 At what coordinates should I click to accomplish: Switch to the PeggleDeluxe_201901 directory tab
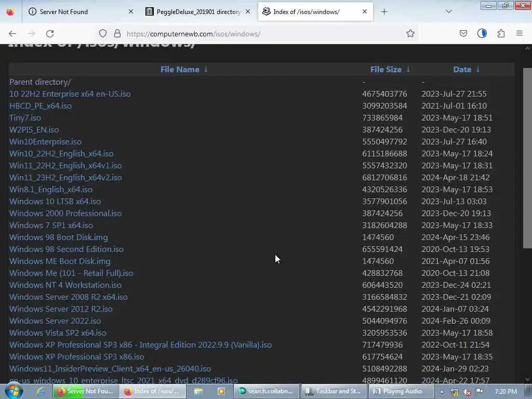click(x=198, y=12)
